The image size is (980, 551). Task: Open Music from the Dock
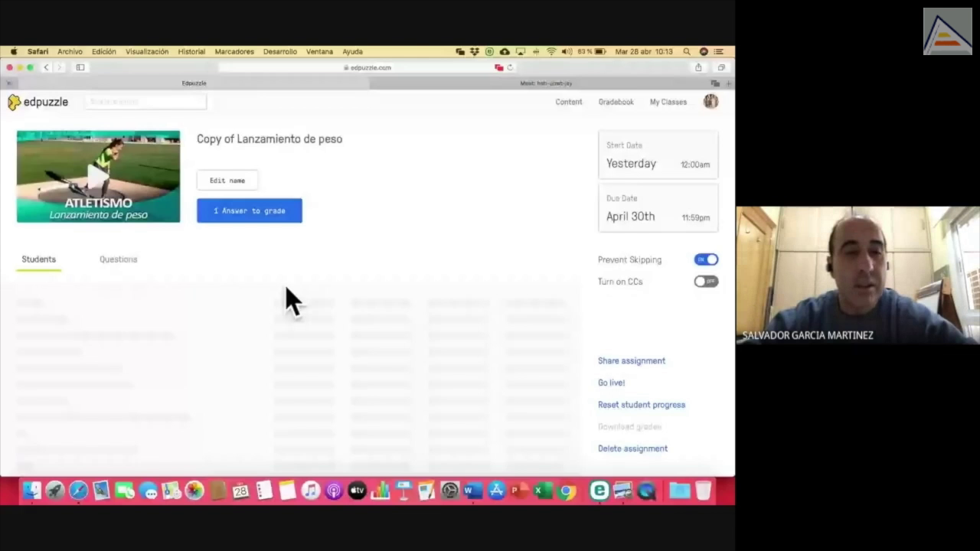[x=310, y=491]
